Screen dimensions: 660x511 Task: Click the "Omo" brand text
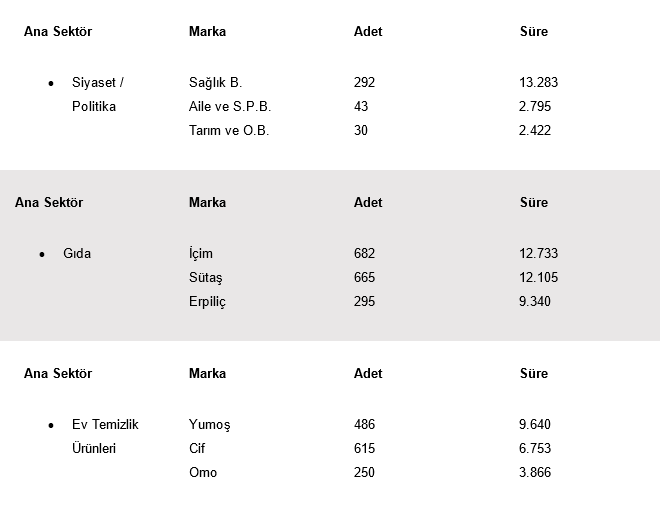pyautogui.click(x=203, y=473)
